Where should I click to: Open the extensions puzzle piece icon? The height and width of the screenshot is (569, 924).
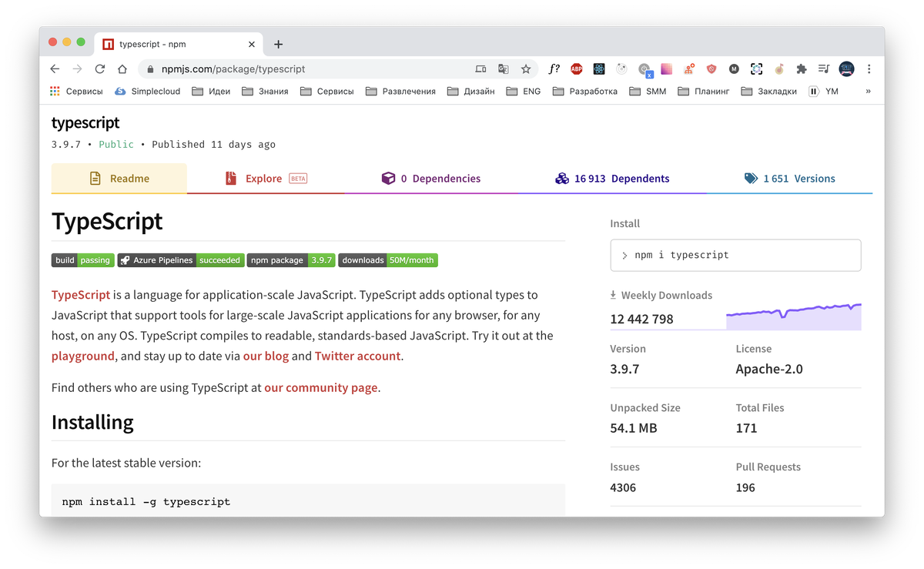801,69
